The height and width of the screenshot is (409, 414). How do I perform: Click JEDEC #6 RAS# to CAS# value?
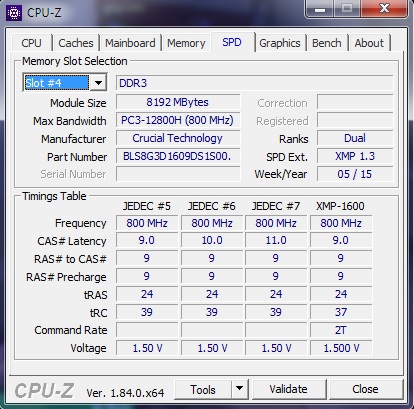(212, 258)
